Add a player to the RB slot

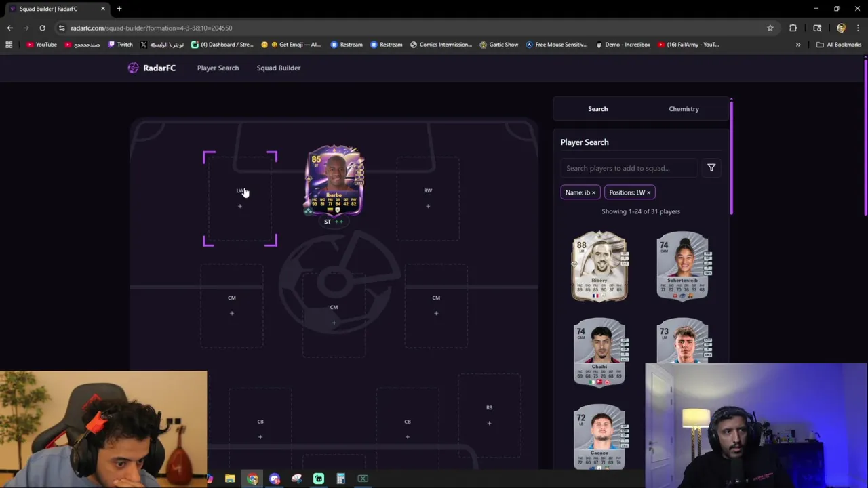489,415
